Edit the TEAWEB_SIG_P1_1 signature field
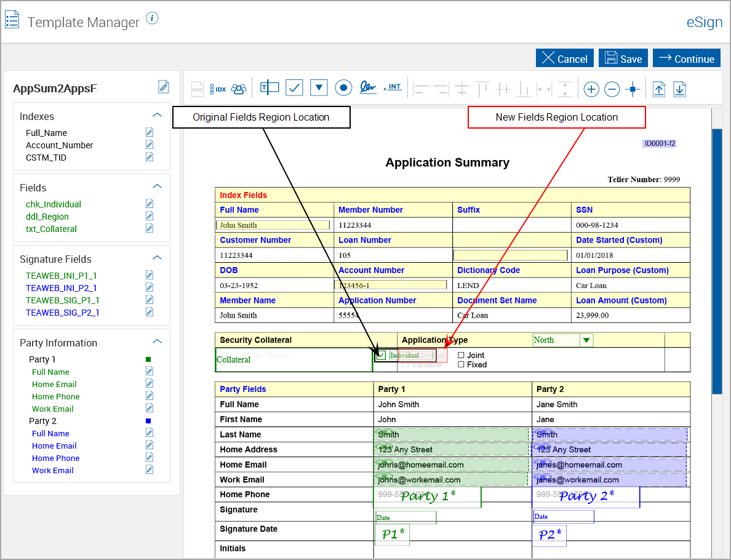This screenshot has width=731, height=560. point(149,300)
